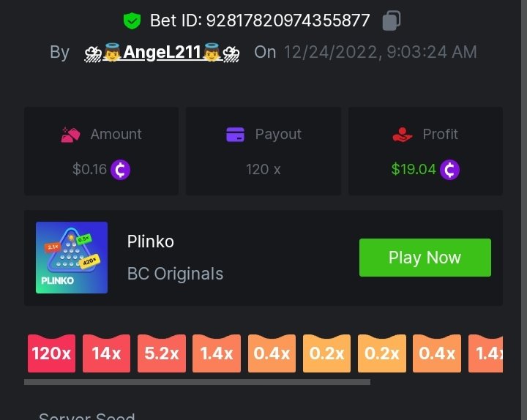Select the first 0.4x multiplier bucket
This screenshot has width=527, height=420.
point(272,353)
